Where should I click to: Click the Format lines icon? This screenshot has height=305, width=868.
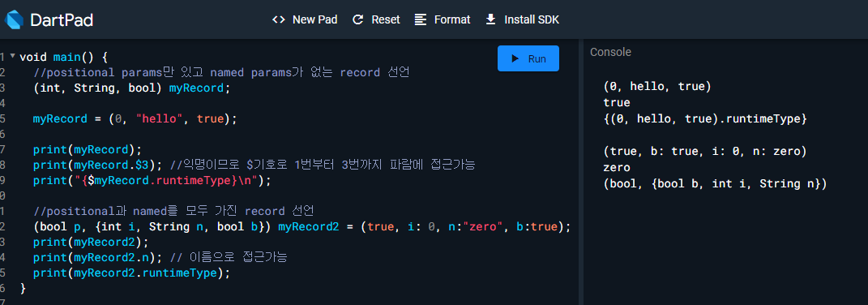point(421,19)
